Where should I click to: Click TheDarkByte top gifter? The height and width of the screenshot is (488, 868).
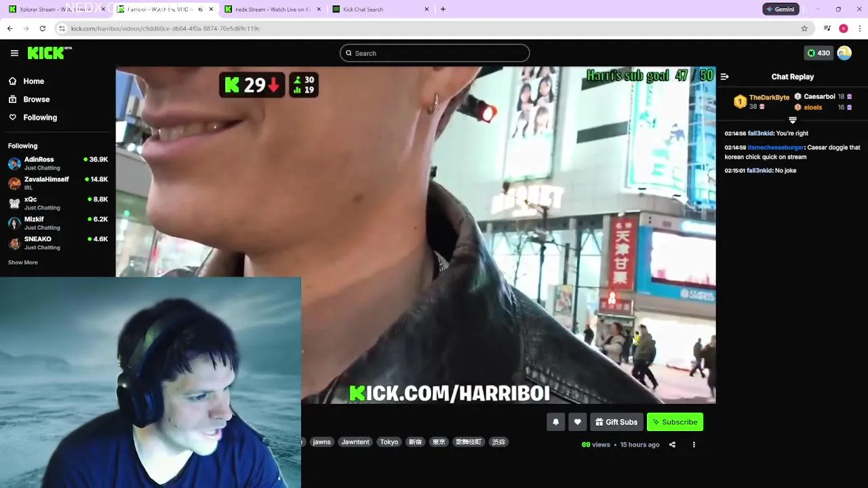pos(769,98)
